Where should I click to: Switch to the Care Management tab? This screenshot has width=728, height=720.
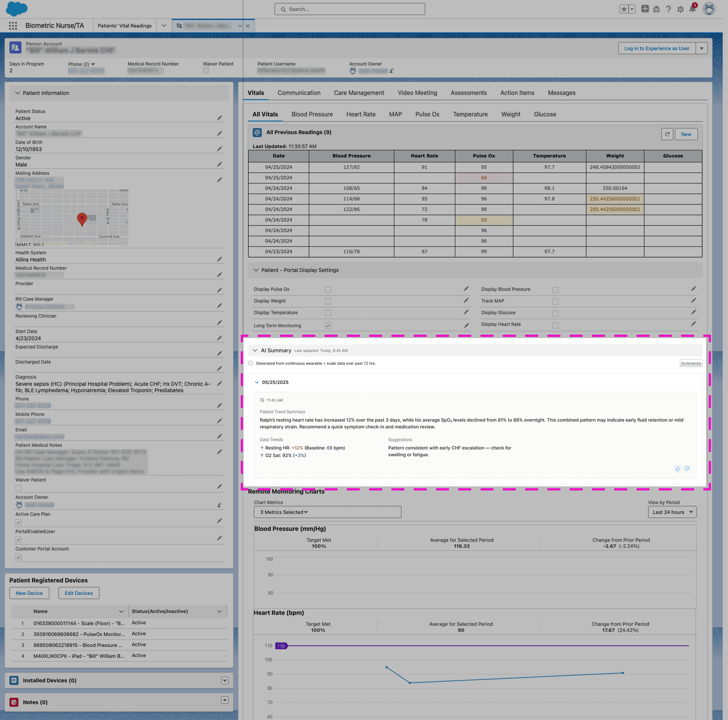pos(359,93)
